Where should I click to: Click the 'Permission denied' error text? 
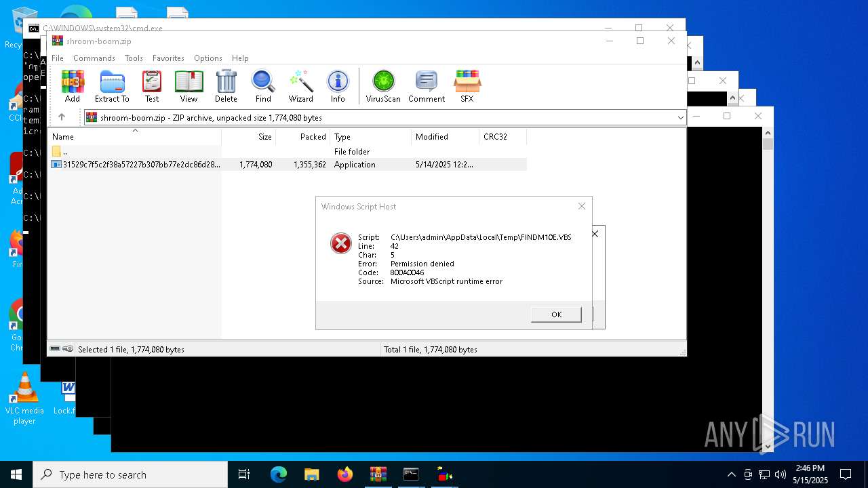tap(422, 264)
